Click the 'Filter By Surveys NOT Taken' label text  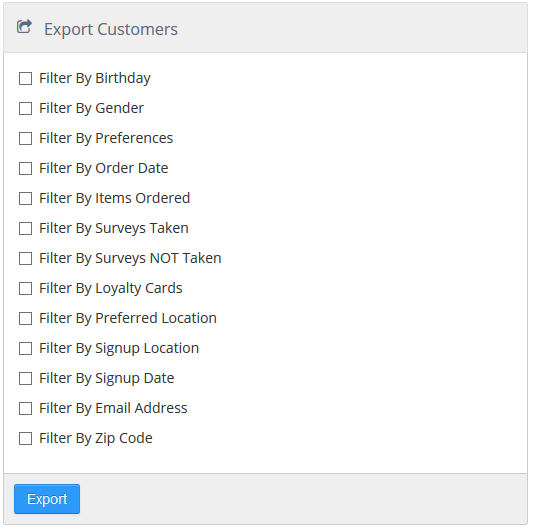click(x=130, y=258)
